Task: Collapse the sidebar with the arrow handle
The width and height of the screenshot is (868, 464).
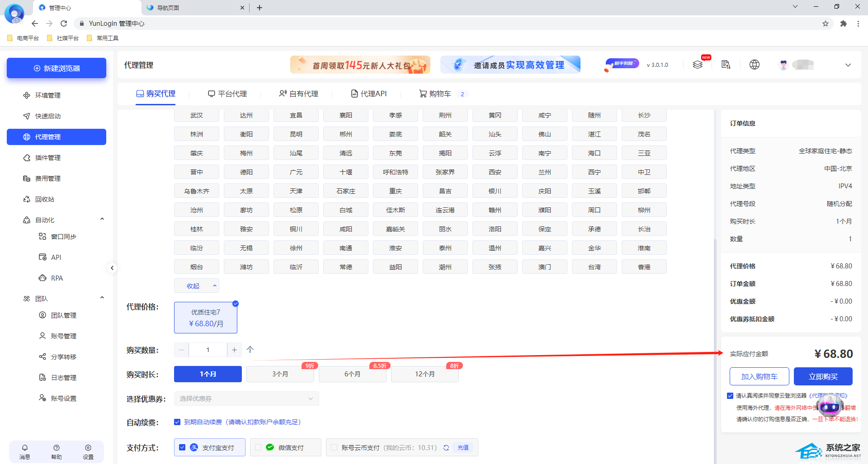Action: [112, 268]
